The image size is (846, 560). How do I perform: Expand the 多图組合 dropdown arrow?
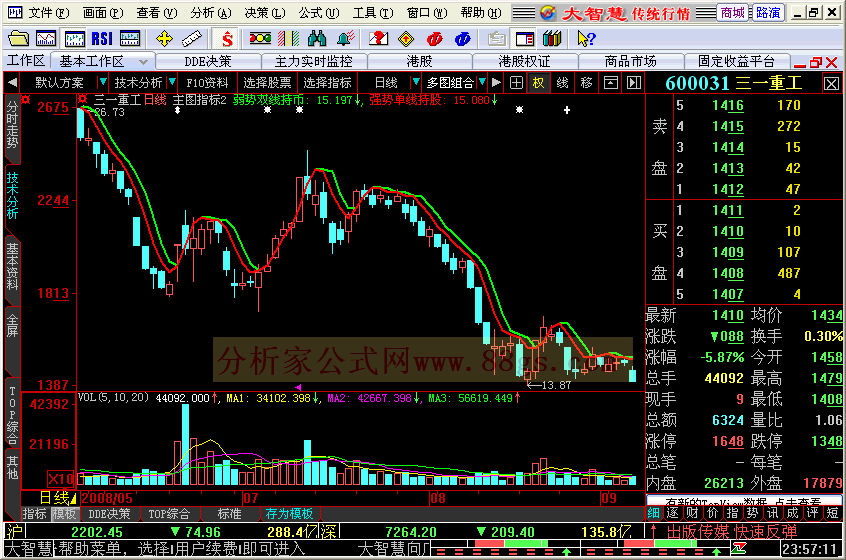point(482,83)
